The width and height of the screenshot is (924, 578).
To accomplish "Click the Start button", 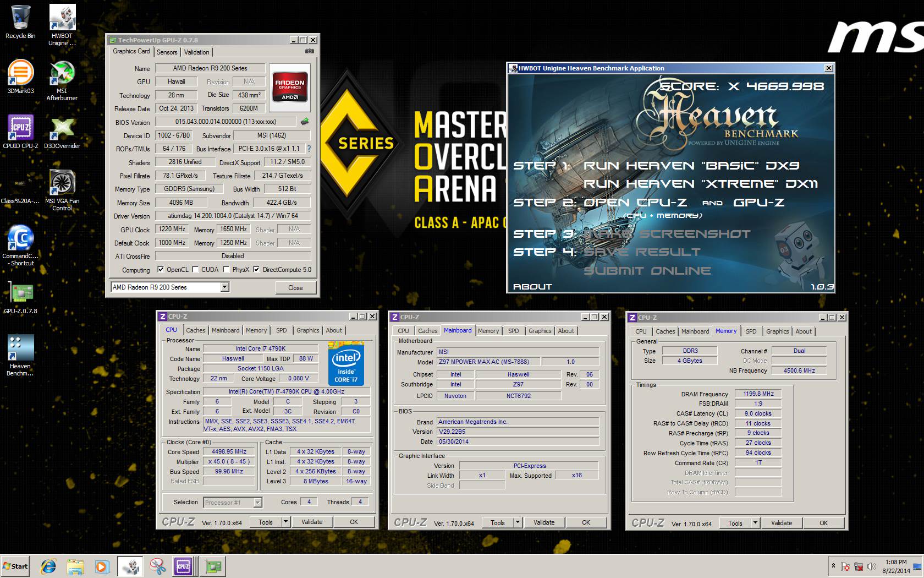I will [x=15, y=566].
